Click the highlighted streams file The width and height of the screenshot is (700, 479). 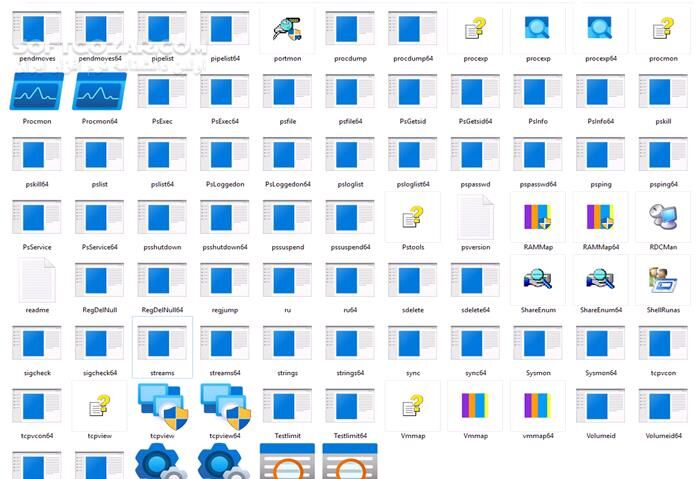[161, 345]
